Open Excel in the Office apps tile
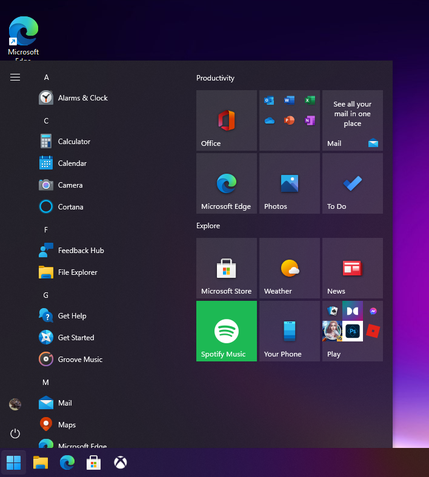429x477 pixels. pyautogui.click(x=310, y=100)
